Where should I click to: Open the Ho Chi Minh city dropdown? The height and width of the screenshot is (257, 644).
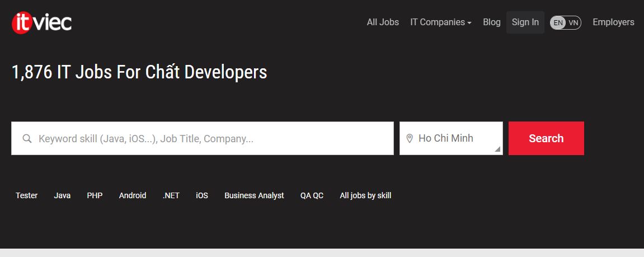[x=451, y=138]
